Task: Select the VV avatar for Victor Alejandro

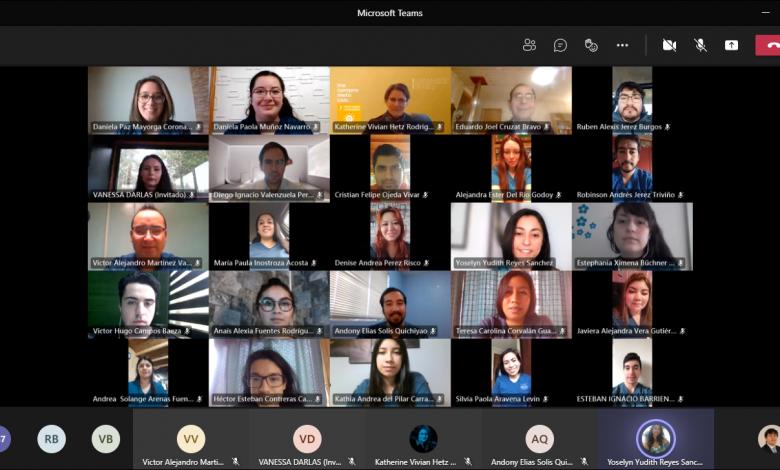Action: click(x=191, y=439)
